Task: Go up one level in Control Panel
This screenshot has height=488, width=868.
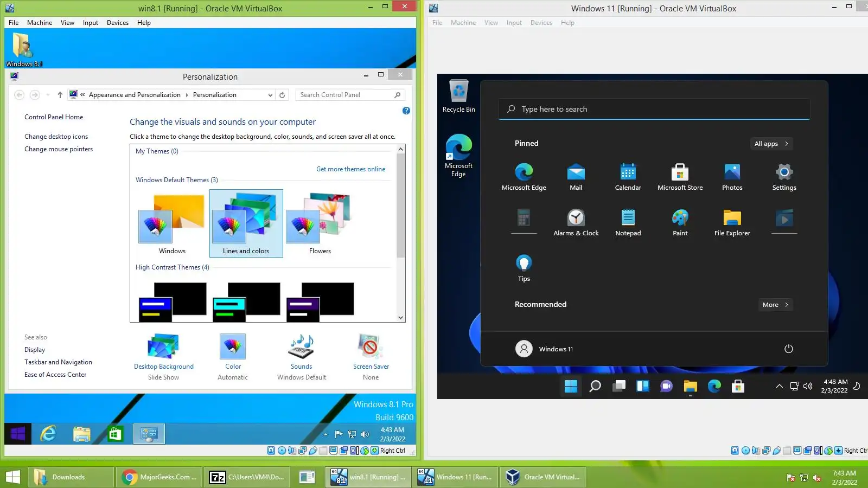Action: (x=60, y=95)
